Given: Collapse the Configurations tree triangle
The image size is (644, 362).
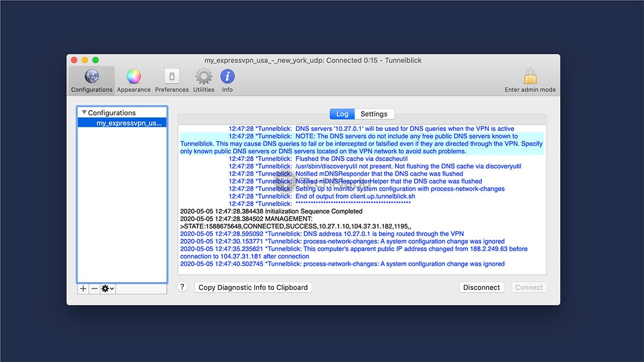Looking at the screenshot, I should [x=84, y=113].
